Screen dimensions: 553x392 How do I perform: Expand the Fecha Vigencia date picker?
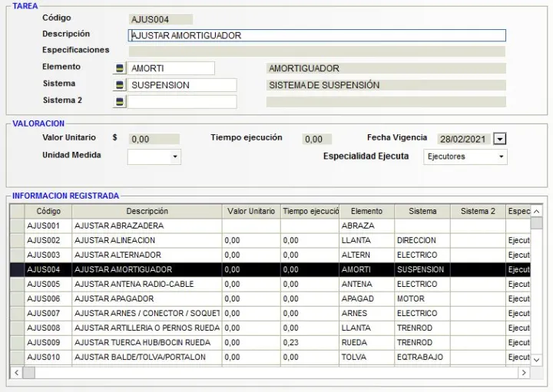(500, 139)
